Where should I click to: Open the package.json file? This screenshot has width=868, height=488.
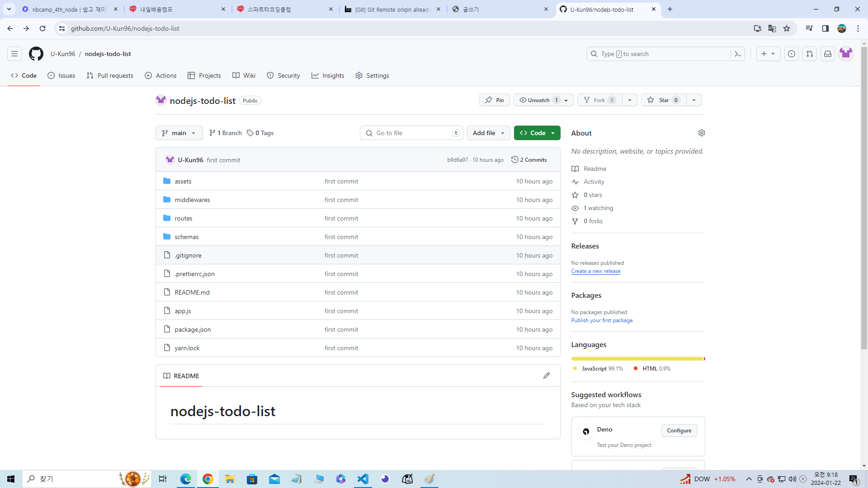click(193, 329)
